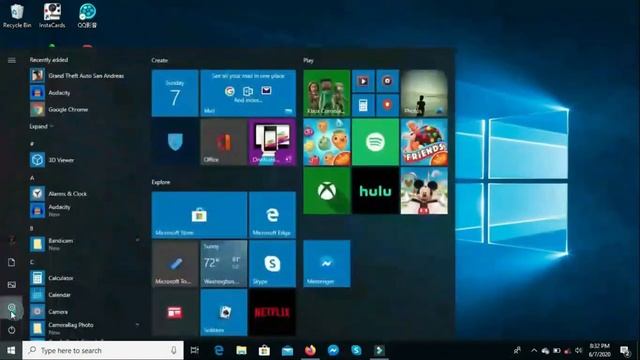Open the Microsoft Edge tile
This screenshot has width=640, height=360.
pyautogui.click(x=272, y=215)
